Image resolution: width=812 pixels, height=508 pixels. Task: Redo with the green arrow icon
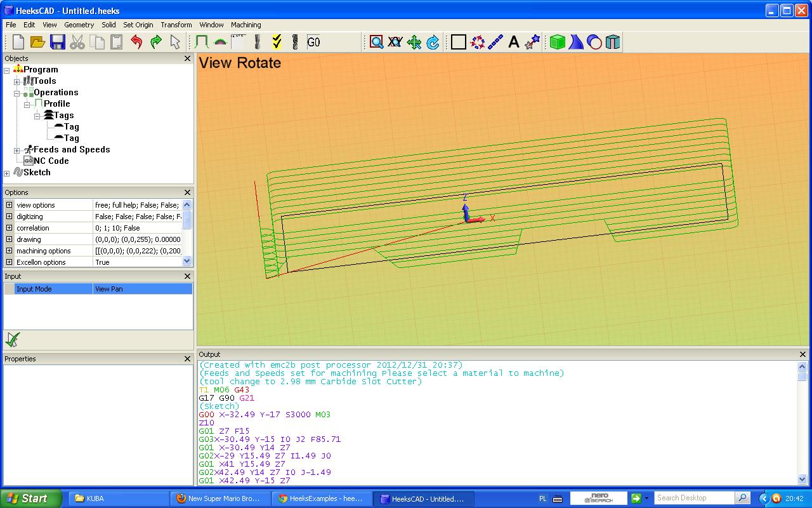[x=156, y=42]
